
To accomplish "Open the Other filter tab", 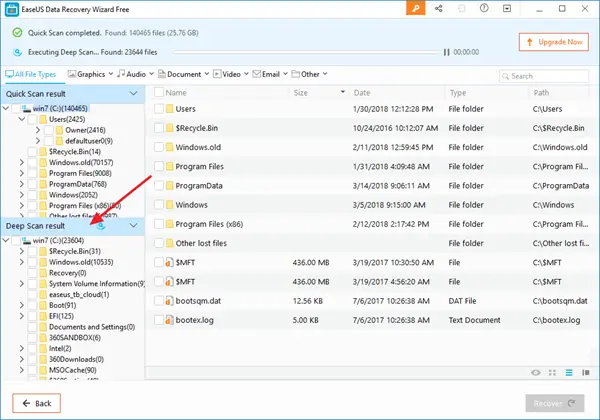I will tap(309, 74).
